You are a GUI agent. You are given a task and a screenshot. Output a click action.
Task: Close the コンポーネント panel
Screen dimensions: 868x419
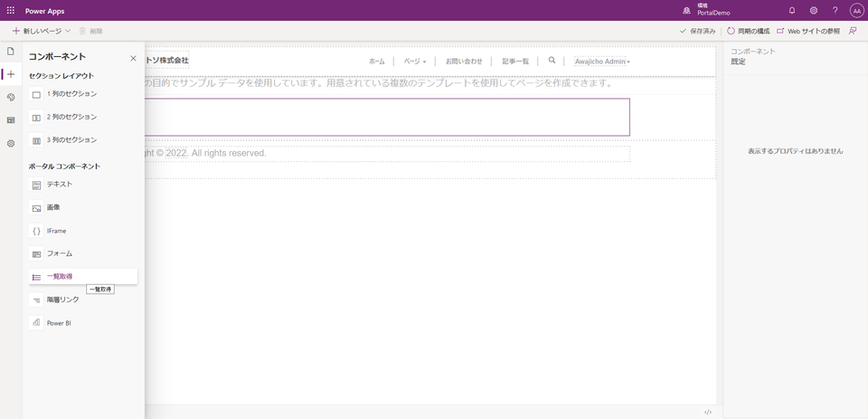(133, 58)
